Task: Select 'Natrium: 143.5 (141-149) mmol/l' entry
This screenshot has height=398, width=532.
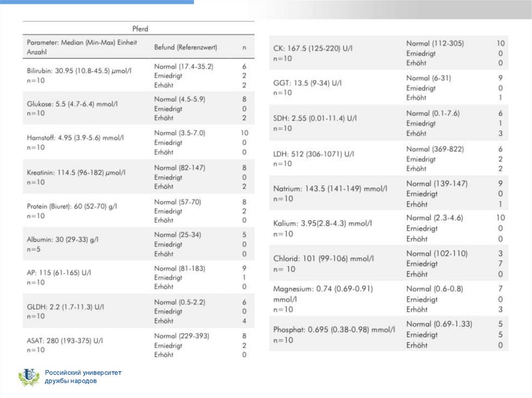Action: click(x=330, y=188)
